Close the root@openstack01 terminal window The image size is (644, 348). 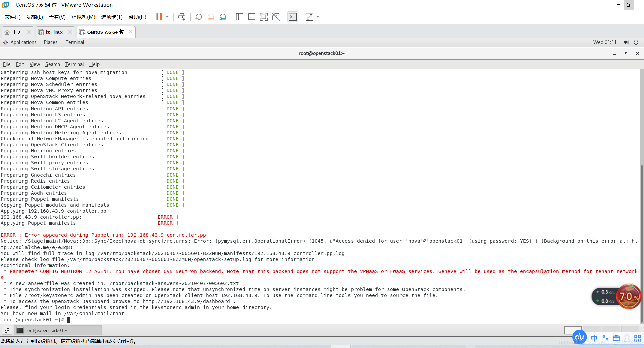637,53
